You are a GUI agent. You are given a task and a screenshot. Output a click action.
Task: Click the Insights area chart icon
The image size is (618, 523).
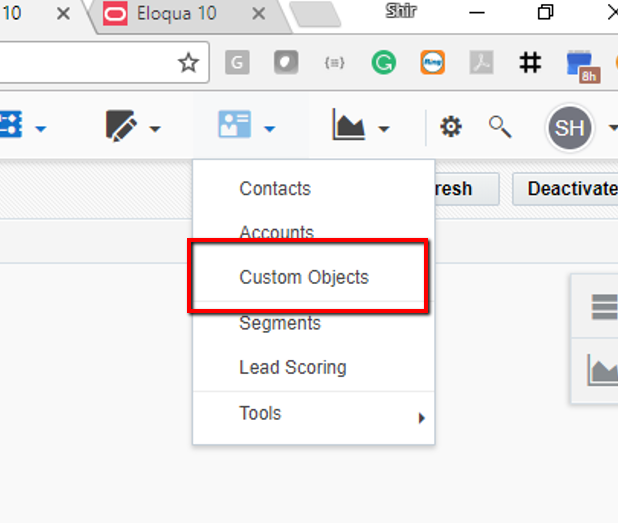click(348, 125)
